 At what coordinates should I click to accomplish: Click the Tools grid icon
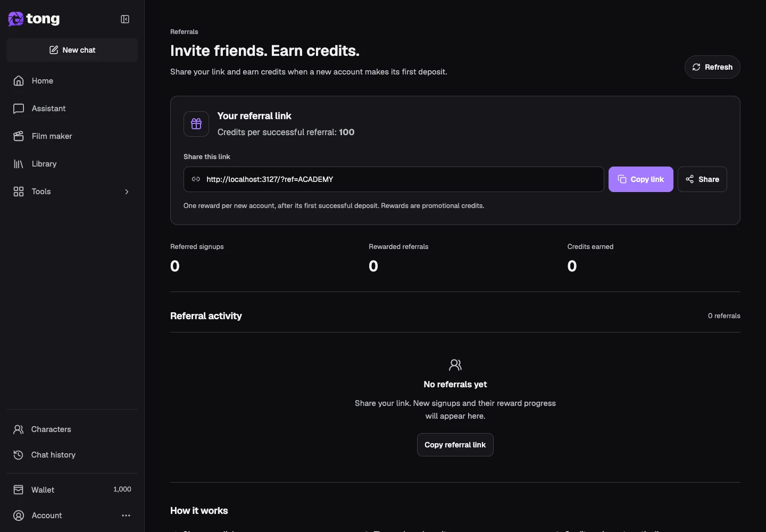(19, 192)
